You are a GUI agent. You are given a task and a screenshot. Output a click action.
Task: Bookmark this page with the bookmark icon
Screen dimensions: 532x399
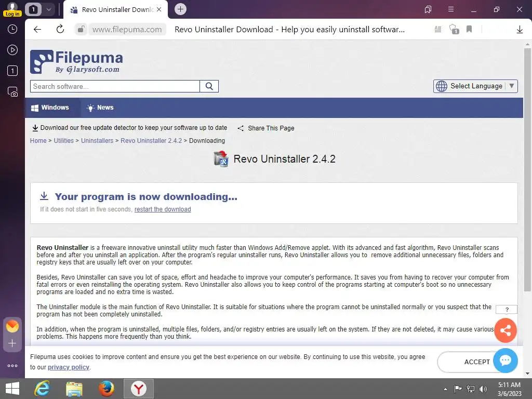click(x=469, y=29)
